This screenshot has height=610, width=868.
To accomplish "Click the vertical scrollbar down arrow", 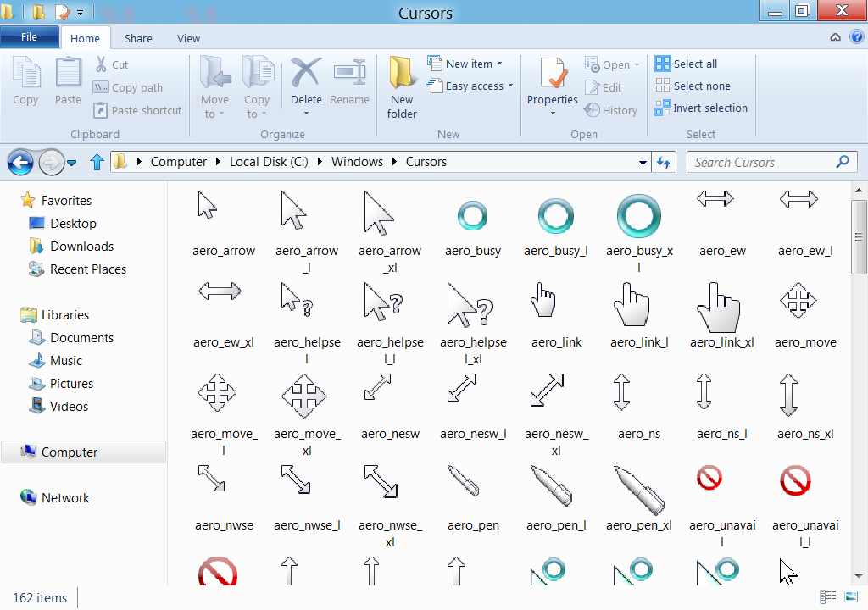I will coord(859,577).
